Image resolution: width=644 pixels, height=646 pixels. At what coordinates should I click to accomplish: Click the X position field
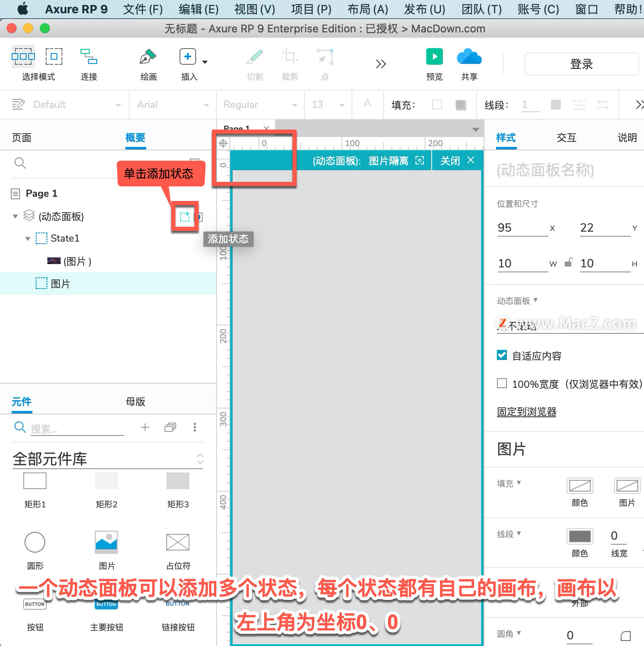[523, 228]
